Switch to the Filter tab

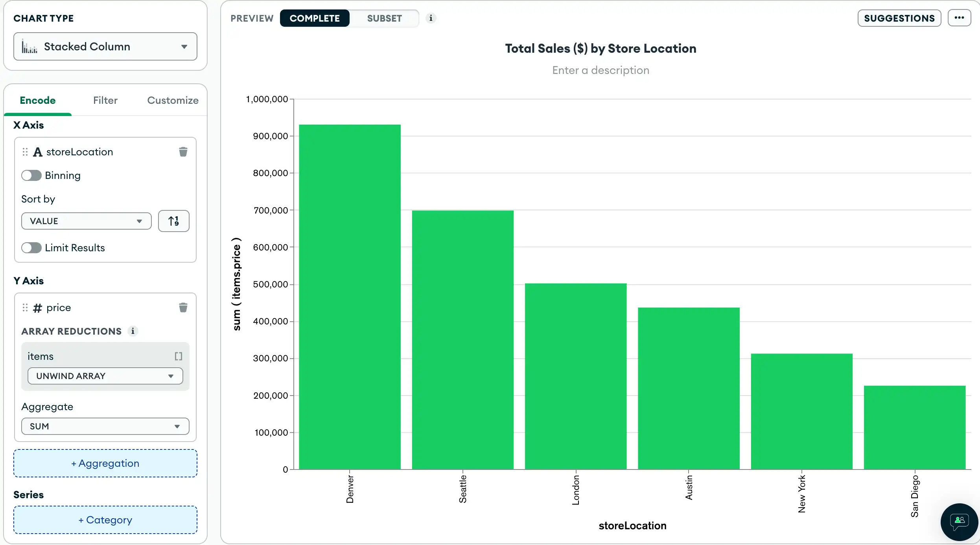105,101
